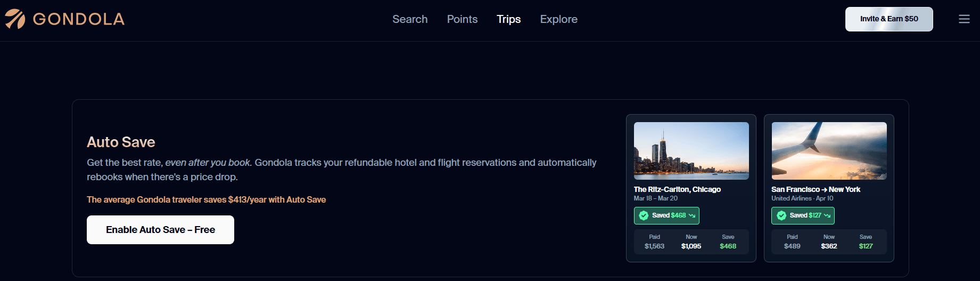Click the GONDOLA wordmark text
Screen dimensions: 980x281
click(x=79, y=19)
